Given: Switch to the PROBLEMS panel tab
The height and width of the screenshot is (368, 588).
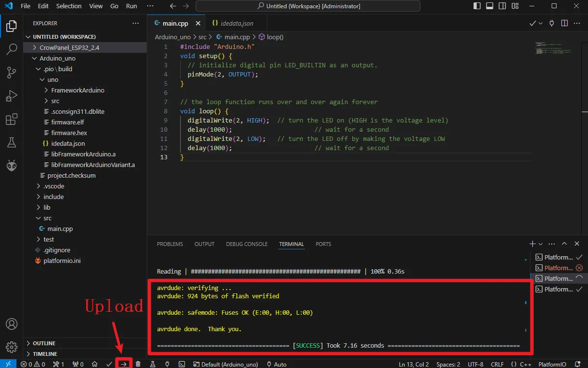Looking at the screenshot, I should point(170,244).
